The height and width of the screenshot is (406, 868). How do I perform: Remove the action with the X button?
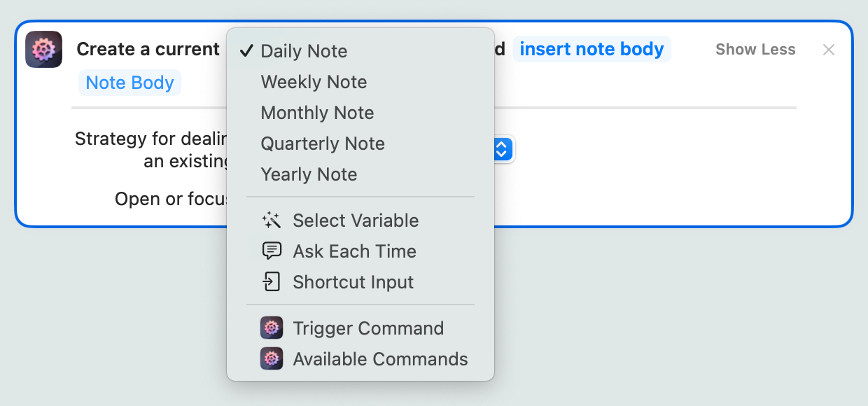click(829, 50)
